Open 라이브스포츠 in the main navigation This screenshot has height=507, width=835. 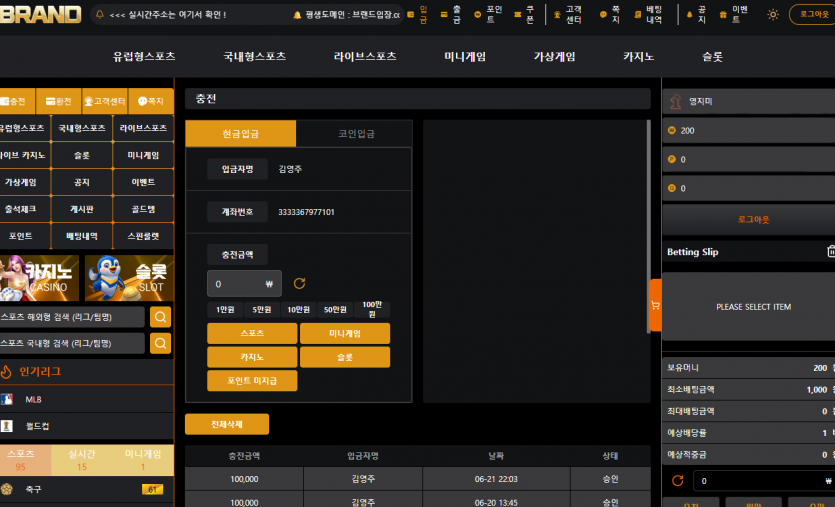pos(365,56)
